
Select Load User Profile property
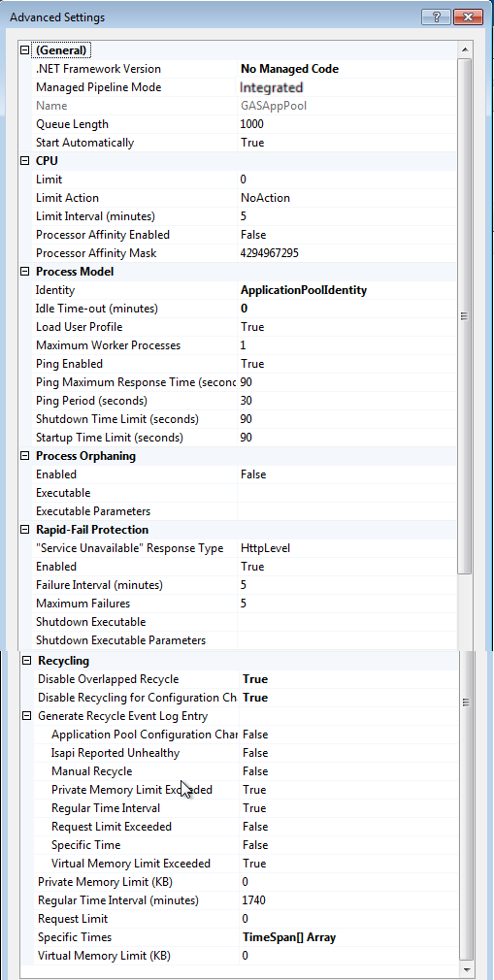tap(79, 327)
